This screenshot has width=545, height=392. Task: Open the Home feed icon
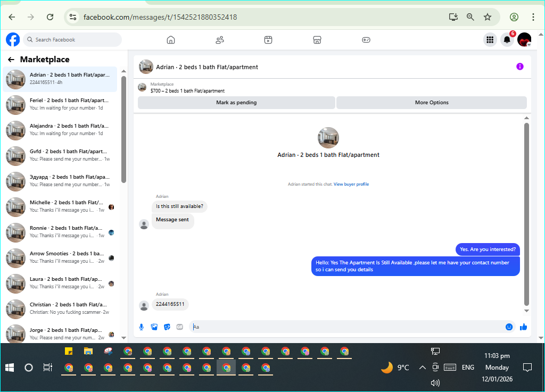pyautogui.click(x=171, y=40)
